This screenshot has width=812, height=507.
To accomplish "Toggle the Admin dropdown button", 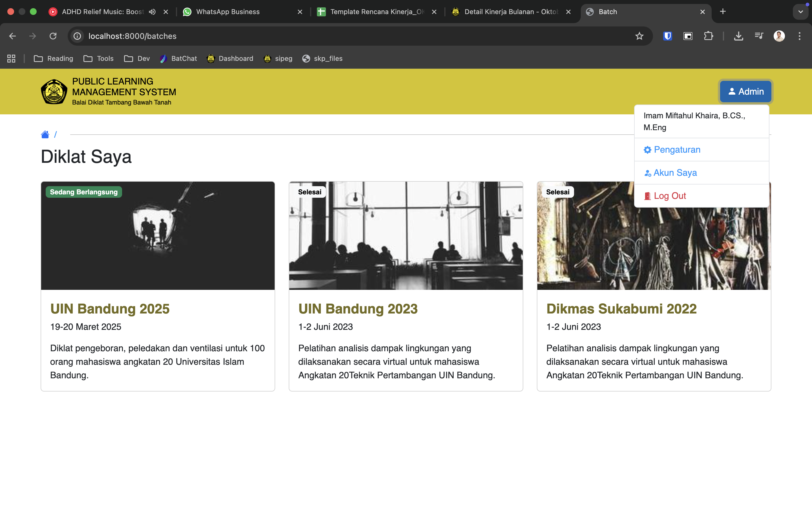I will (x=745, y=92).
